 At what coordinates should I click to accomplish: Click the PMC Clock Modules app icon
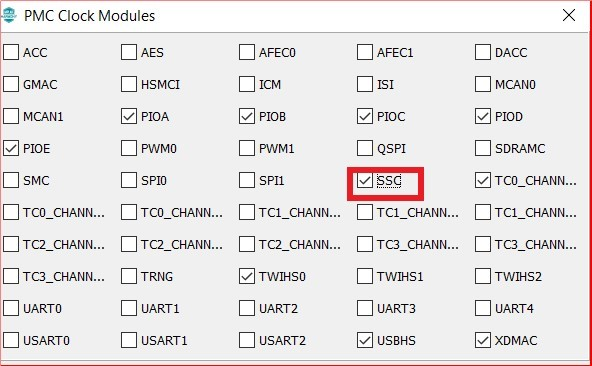[8, 15]
